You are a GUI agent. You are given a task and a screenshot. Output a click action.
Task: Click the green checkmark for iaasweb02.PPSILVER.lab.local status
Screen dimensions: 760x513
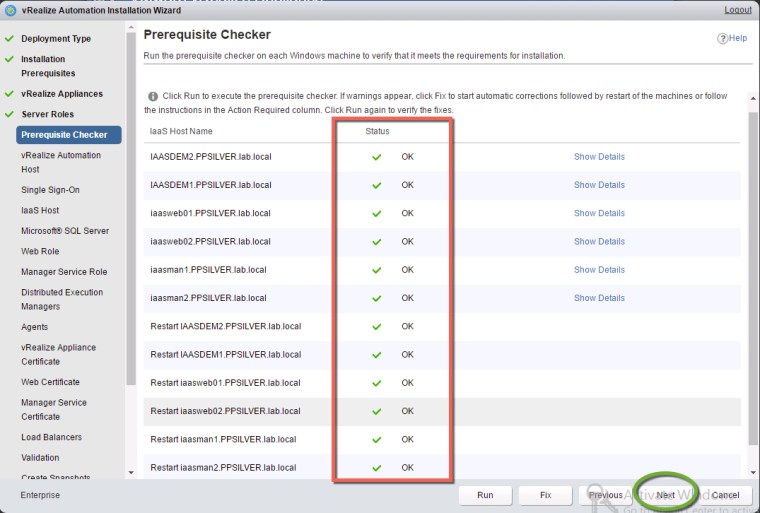coord(377,241)
